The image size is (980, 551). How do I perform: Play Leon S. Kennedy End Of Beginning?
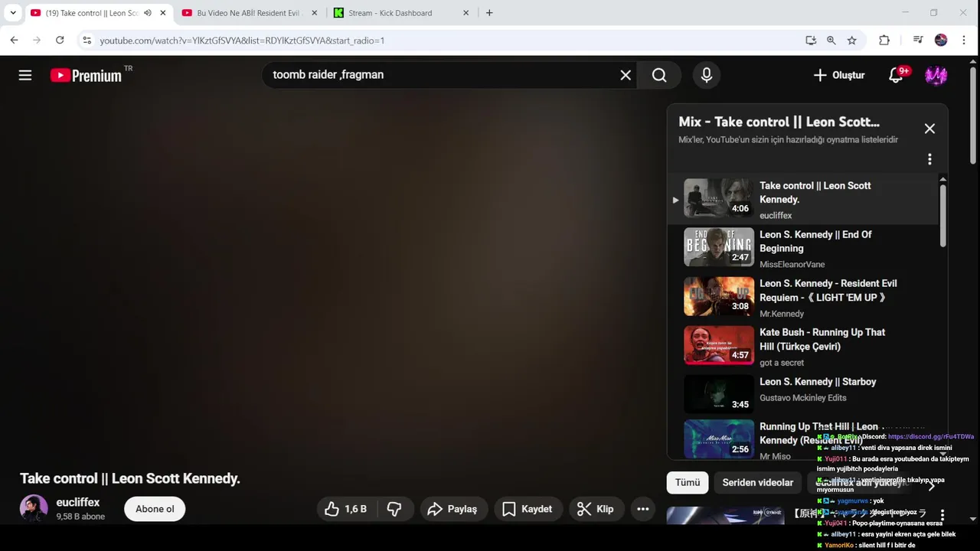coord(718,247)
